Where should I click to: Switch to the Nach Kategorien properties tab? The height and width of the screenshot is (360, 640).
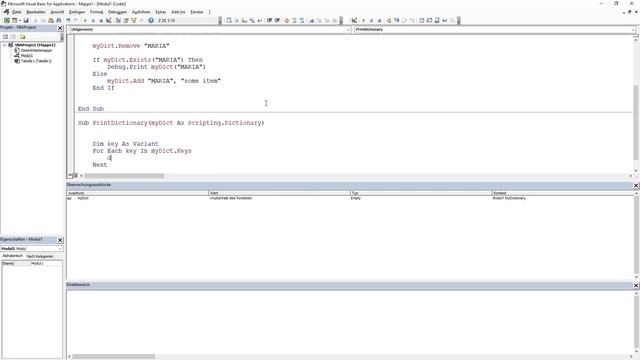point(40,256)
